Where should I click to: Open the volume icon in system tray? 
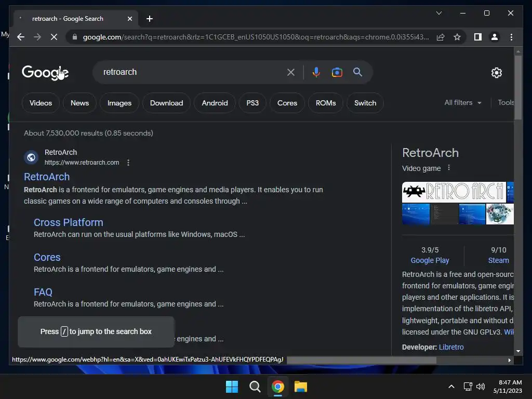pos(481,387)
